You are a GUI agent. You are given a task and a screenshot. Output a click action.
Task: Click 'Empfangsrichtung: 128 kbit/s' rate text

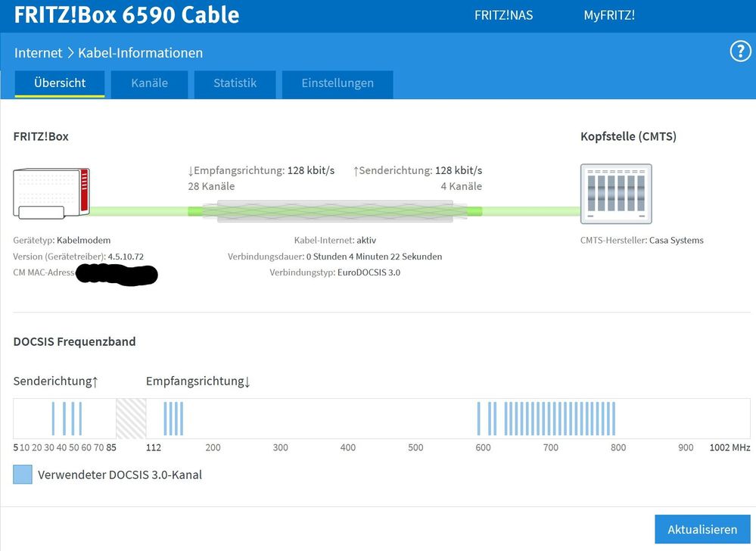261,170
